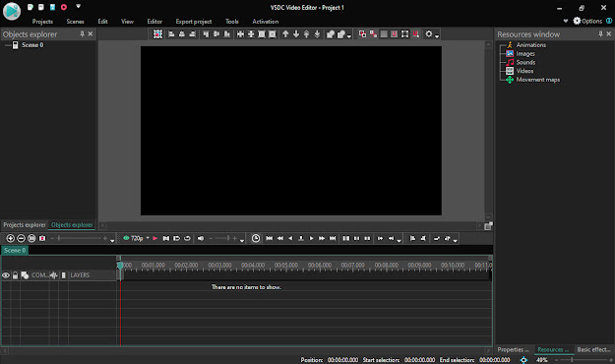Send object to back with double down arrow

point(317,34)
